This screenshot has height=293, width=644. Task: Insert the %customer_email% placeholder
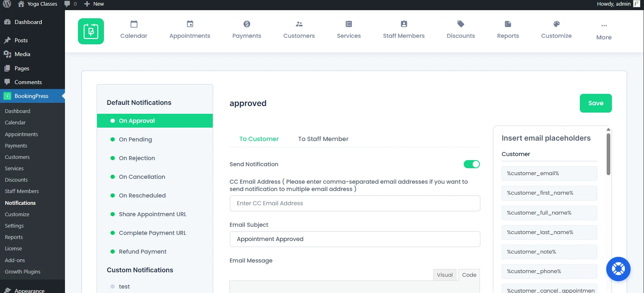pos(549,174)
